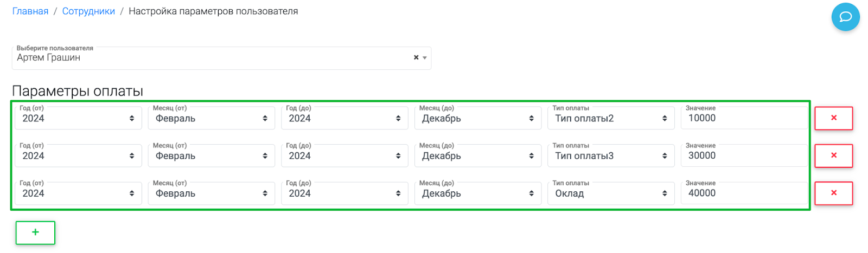Open Тип оплаты dropdown showing Тип оплаты3

click(x=611, y=155)
